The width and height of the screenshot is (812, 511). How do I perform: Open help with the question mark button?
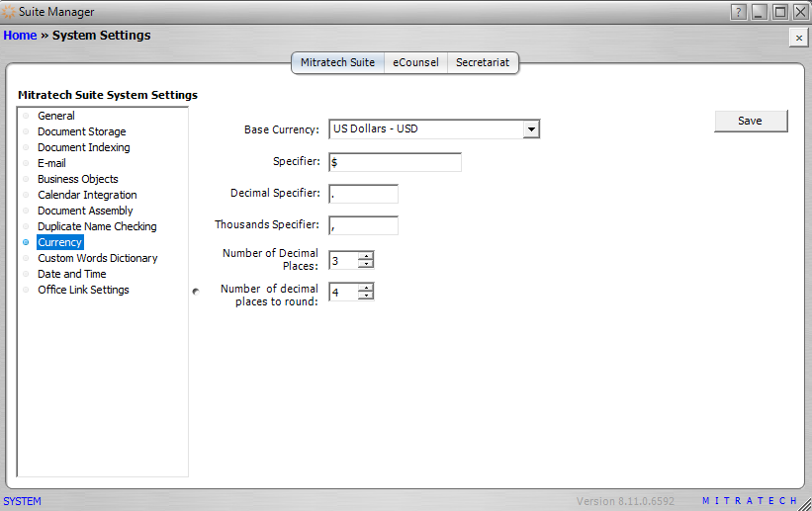coord(739,12)
